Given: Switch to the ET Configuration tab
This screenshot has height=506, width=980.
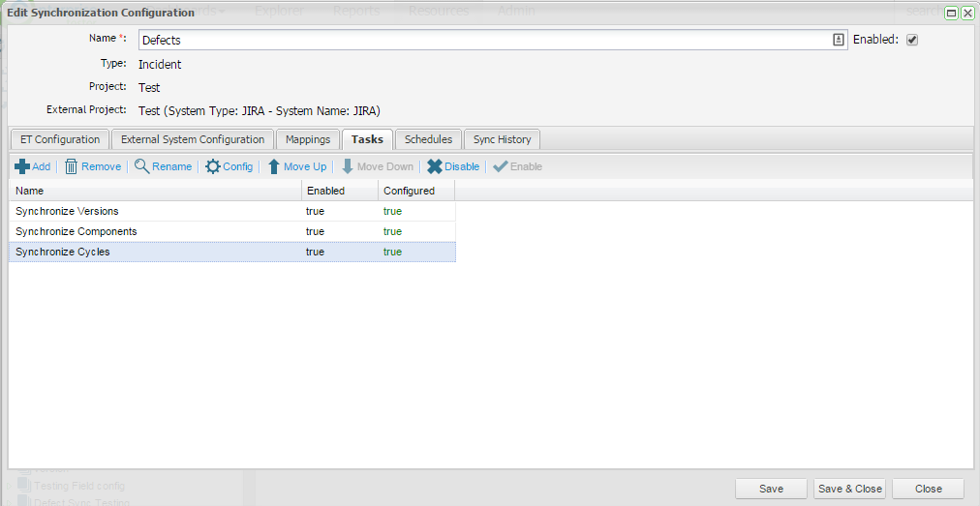Looking at the screenshot, I should pos(60,139).
